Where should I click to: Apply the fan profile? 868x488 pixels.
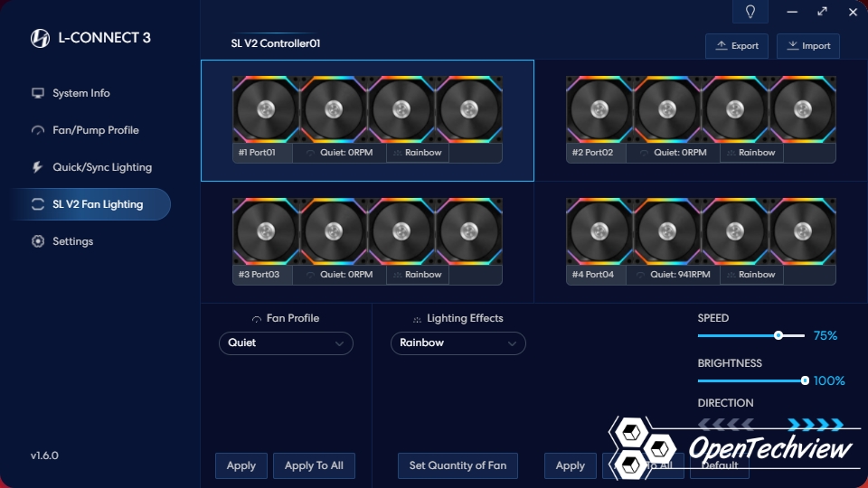(241, 466)
